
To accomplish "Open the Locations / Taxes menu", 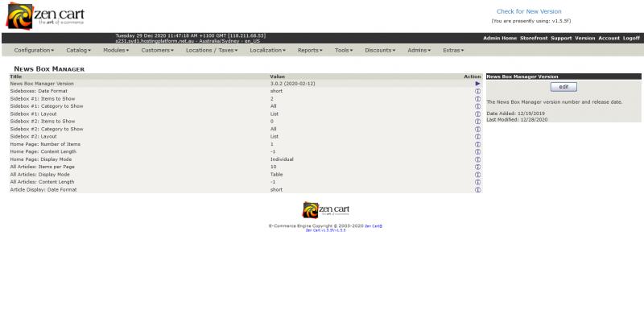I will [212, 50].
